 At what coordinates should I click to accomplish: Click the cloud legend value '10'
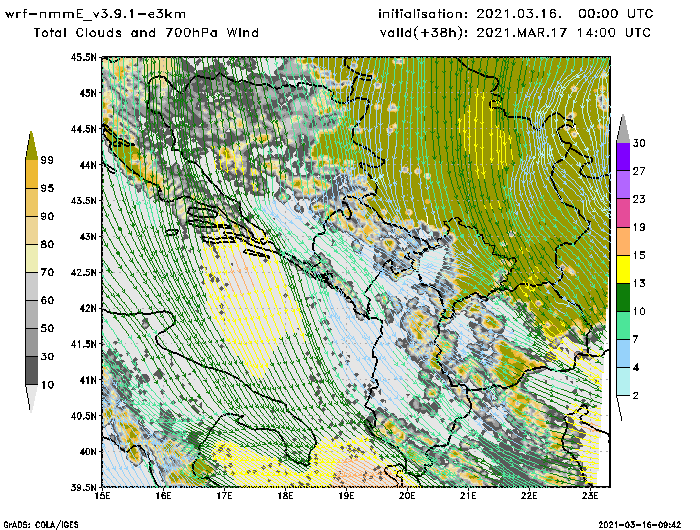pos(47,385)
